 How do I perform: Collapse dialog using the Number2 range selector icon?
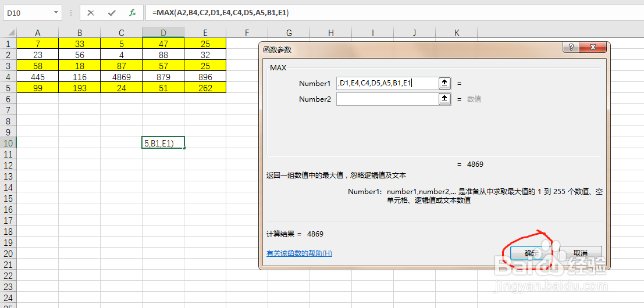[x=445, y=99]
